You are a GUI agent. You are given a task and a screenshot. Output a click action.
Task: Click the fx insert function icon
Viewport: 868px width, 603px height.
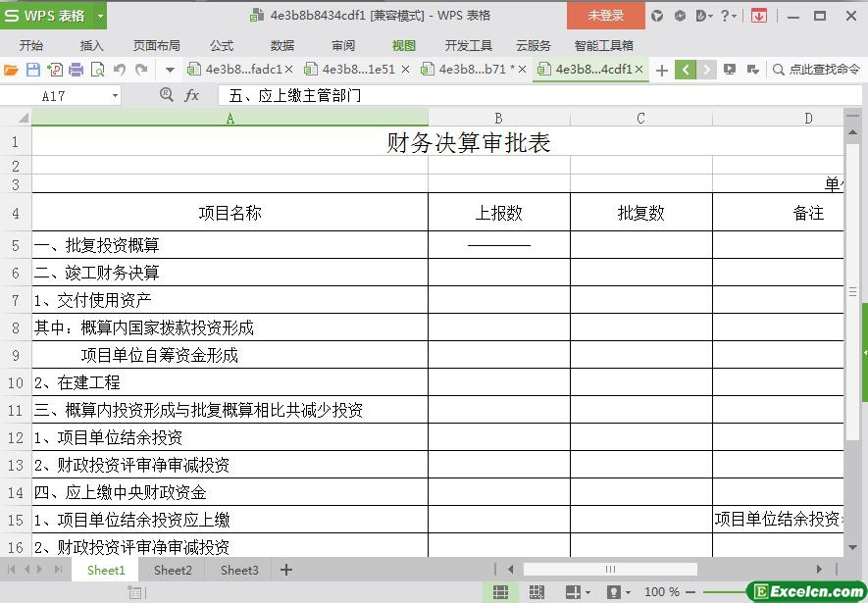tap(191, 95)
